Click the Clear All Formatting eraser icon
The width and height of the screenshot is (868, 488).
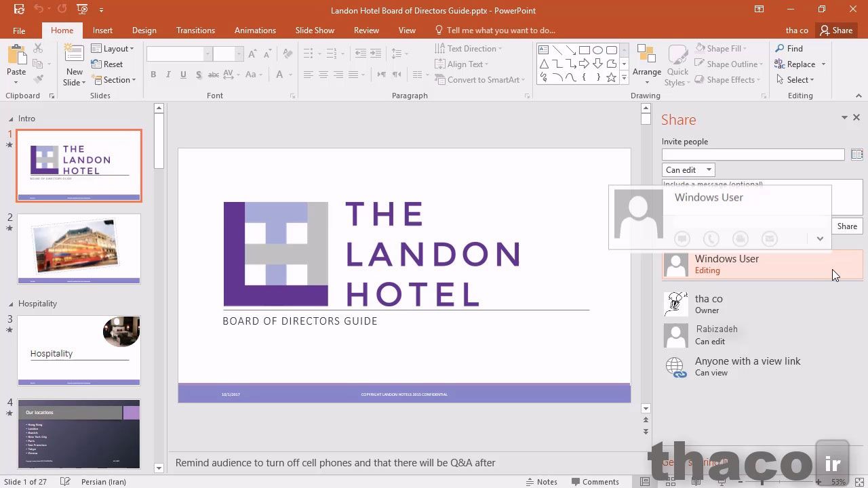click(x=288, y=54)
